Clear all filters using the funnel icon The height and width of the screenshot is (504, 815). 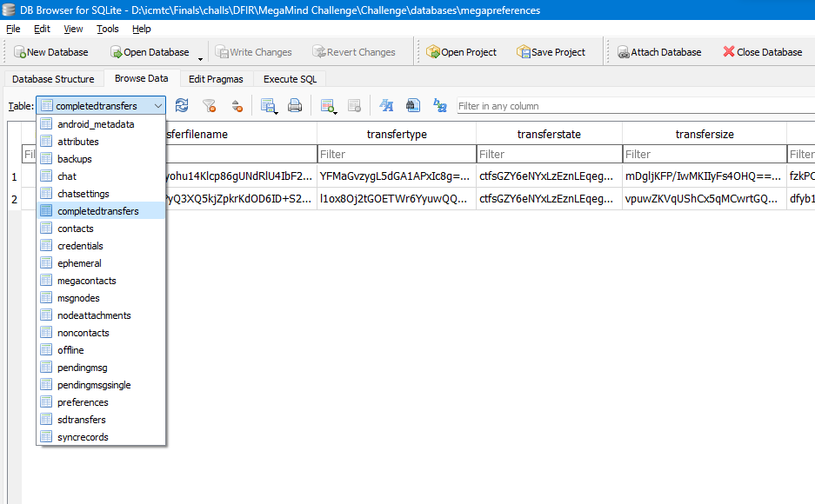tap(209, 105)
